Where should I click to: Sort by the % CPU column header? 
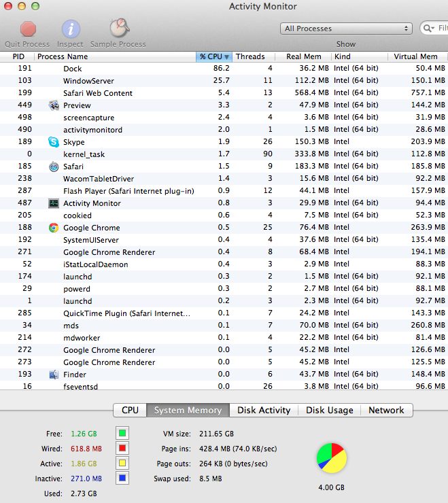pos(214,56)
